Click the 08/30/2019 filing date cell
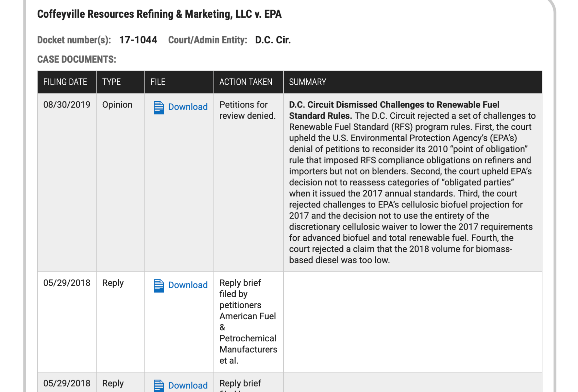Image resolution: width=578 pixels, height=392 pixels. pyautogui.click(x=67, y=105)
